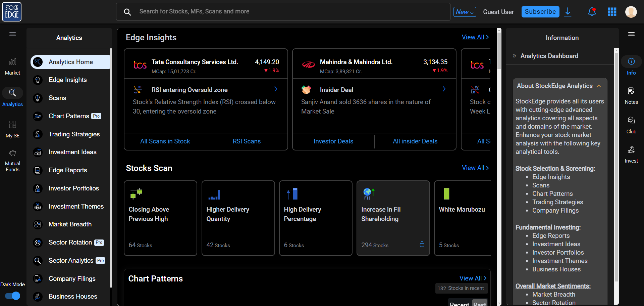
Task: Open Investor Portfolios menu item
Action: [x=70, y=188]
